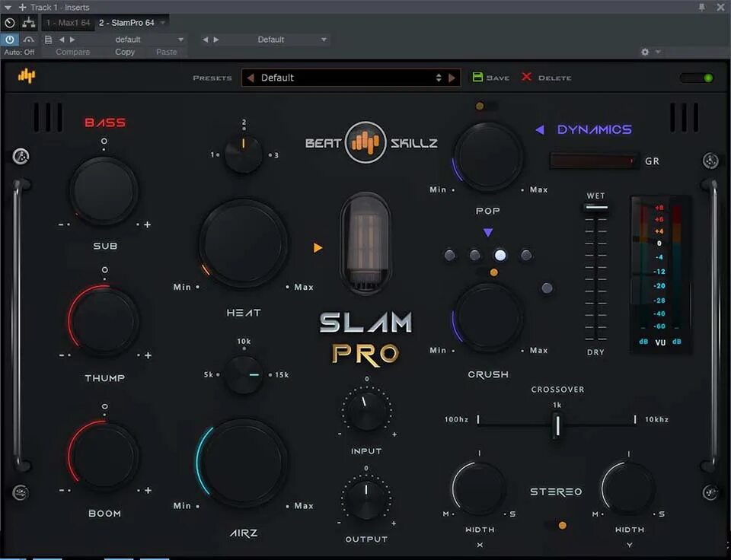
Task: Click the automation gauge icon next to the power button
Action: (29, 40)
